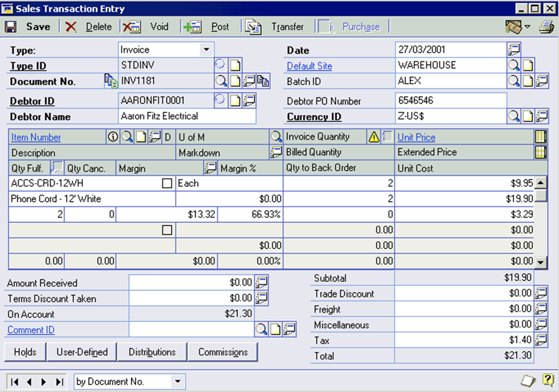Image resolution: width=559 pixels, height=392 pixels.
Task: Click the printer icon in toolbar
Action: click(x=546, y=27)
